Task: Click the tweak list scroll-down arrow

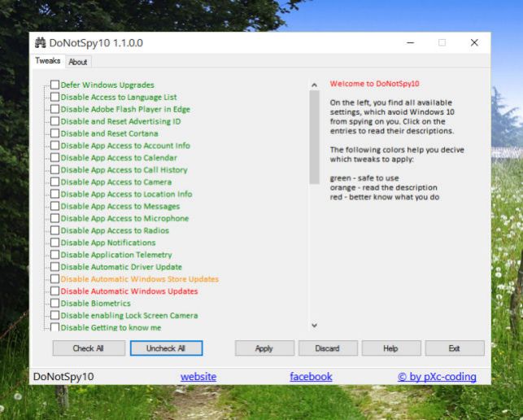Action: pyautogui.click(x=314, y=326)
